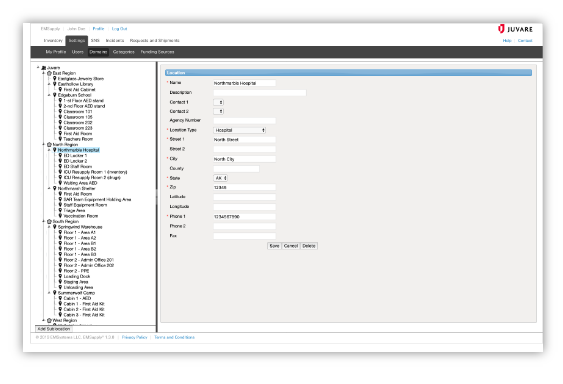Open the Users submenu item
Image resolution: width=563 pixels, height=384 pixels.
(x=78, y=52)
